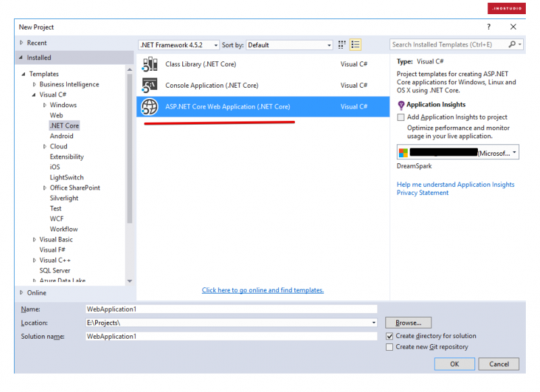Select Silverlight in the templates tree

[x=64, y=198]
